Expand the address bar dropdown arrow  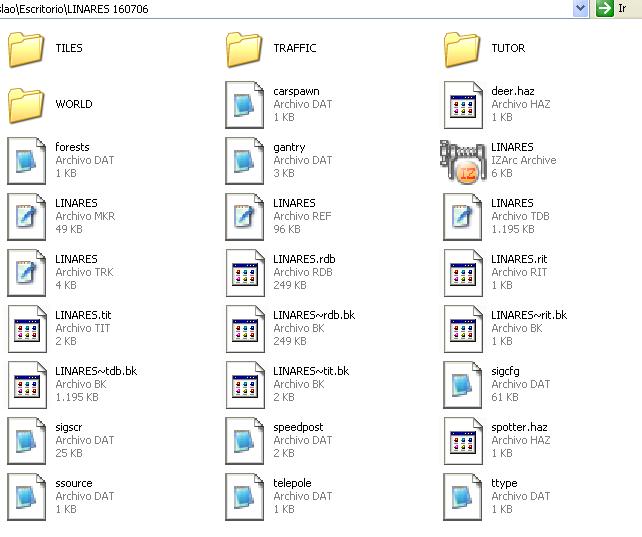pyautogui.click(x=581, y=8)
